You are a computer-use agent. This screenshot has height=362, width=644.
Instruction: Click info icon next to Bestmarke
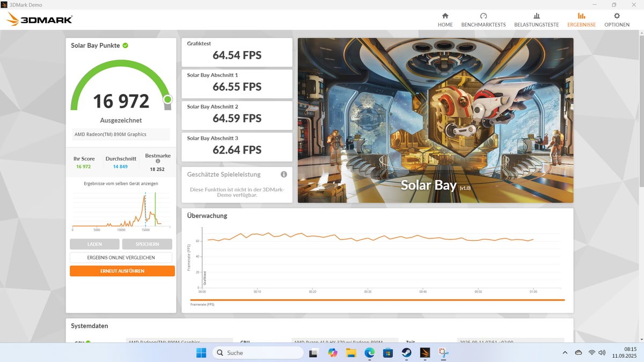[x=158, y=161]
